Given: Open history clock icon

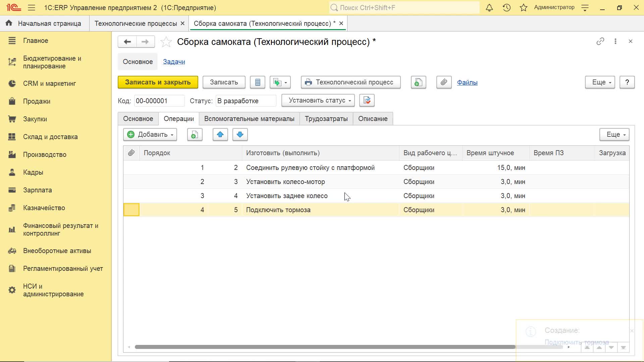Looking at the screenshot, I should [506, 8].
